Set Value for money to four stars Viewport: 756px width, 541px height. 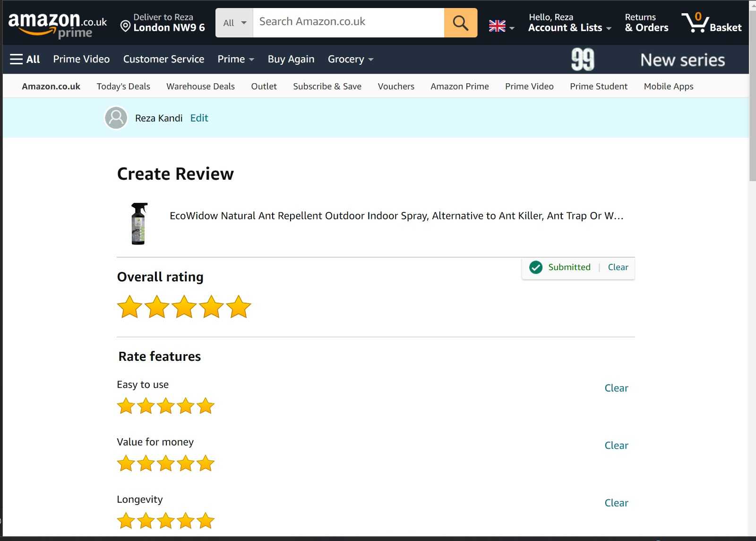click(x=186, y=463)
